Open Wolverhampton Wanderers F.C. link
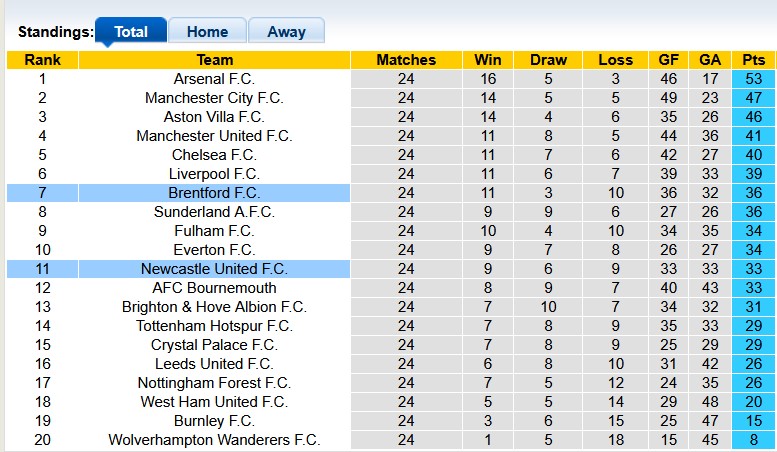 [214, 440]
